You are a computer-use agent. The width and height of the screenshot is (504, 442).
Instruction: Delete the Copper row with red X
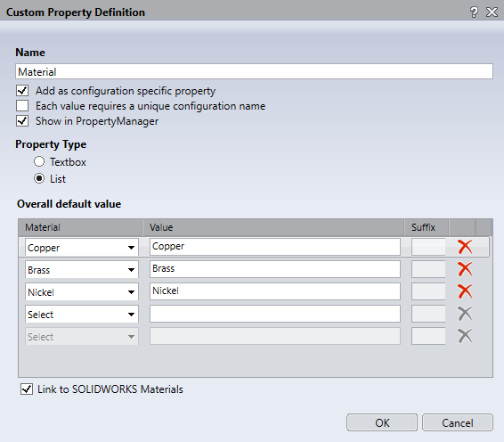465,247
